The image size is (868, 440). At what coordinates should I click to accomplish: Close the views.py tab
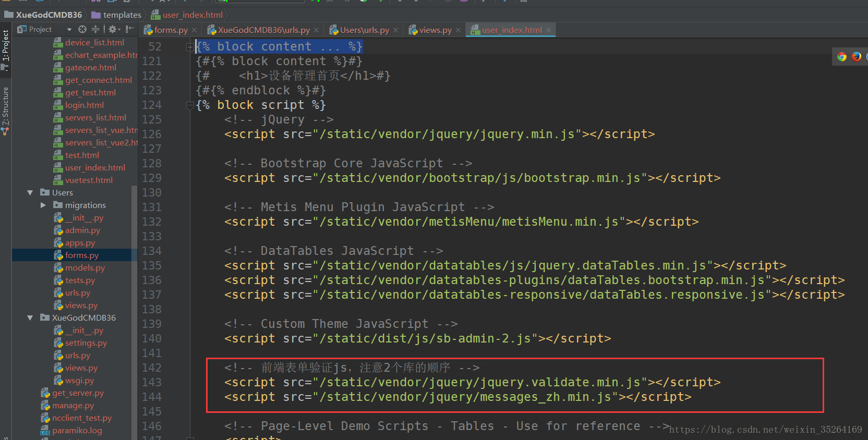(x=458, y=30)
